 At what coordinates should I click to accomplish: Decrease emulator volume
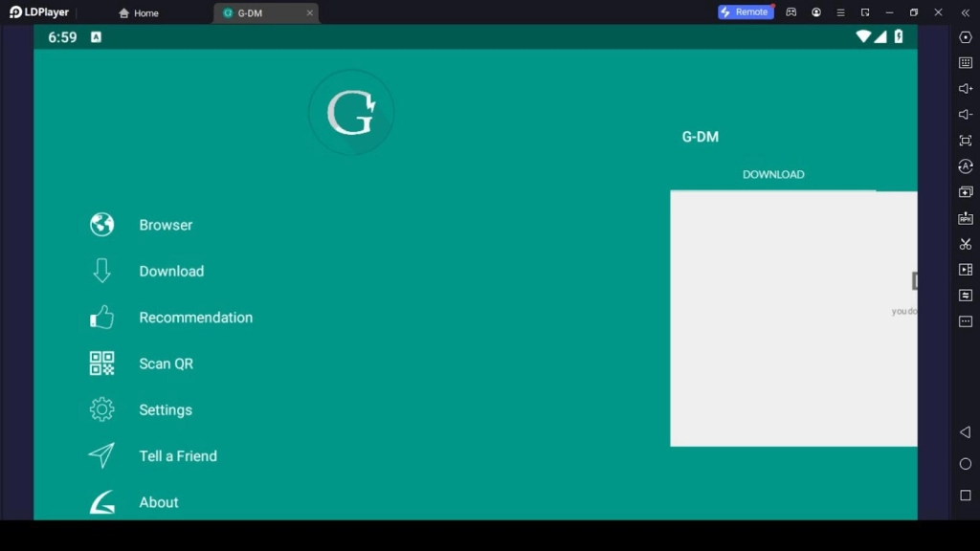click(965, 114)
